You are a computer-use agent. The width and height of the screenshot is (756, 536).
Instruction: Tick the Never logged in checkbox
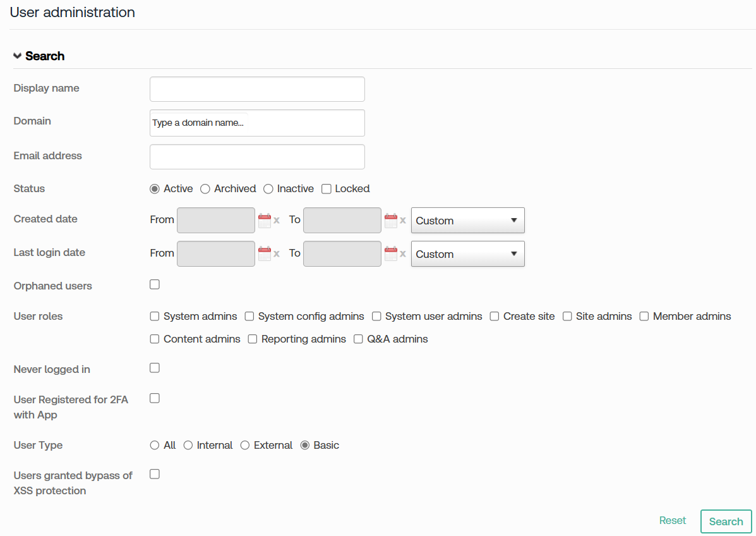click(155, 368)
